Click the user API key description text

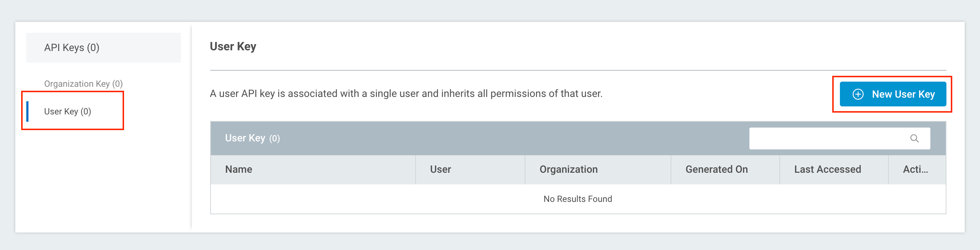[x=406, y=93]
